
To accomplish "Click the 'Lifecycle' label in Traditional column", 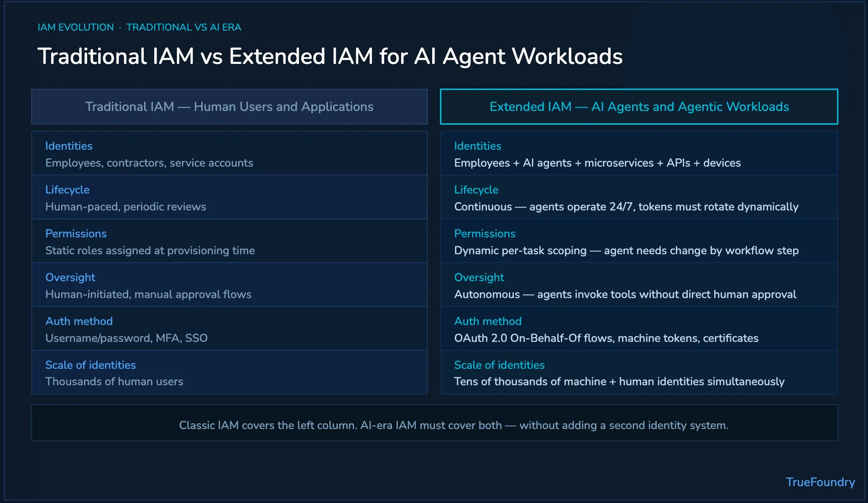I will point(68,190).
